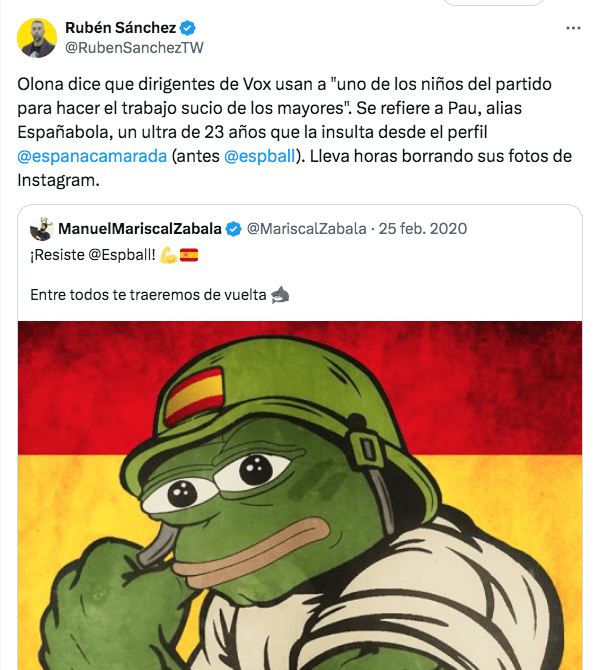Open the ManuelMariscalZabala display name
The image size is (599, 670).
(x=140, y=229)
